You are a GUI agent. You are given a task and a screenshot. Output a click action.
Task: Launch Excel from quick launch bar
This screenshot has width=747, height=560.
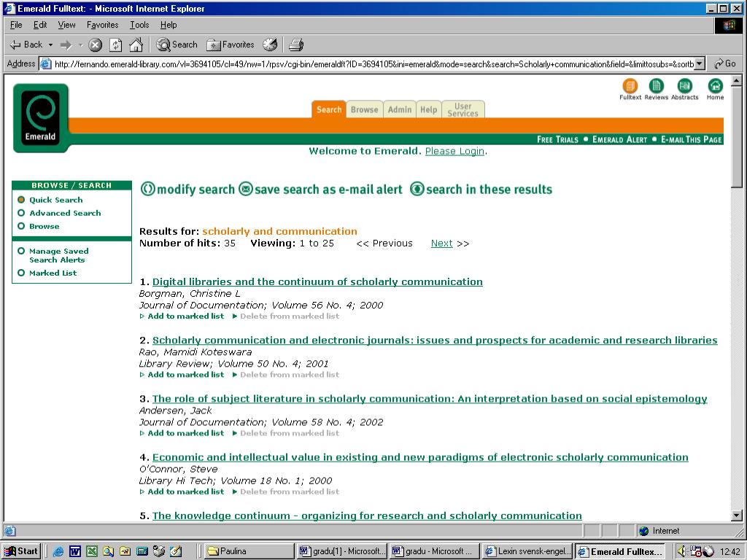tap(91, 551)
